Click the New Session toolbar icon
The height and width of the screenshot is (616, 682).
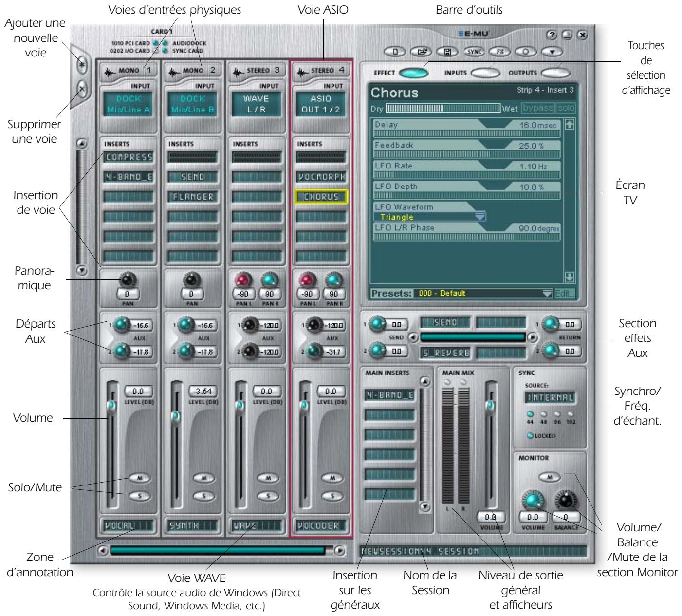396,51
